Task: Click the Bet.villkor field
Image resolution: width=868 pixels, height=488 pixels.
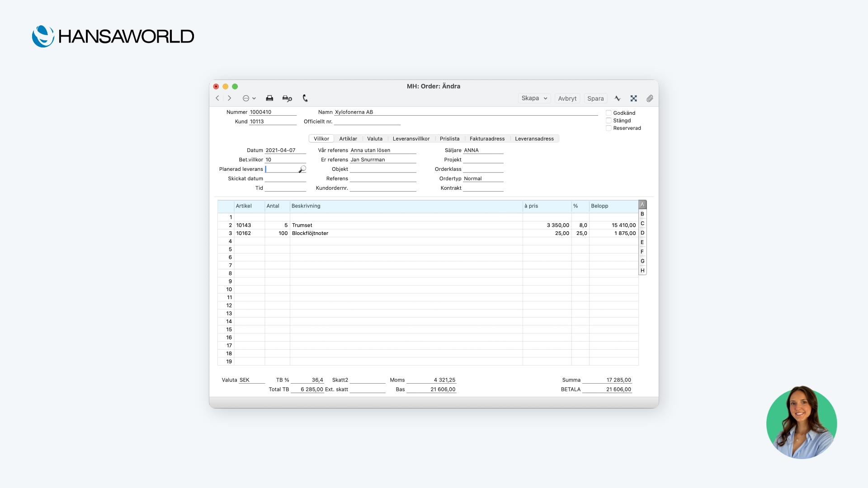Action: (x=285, y=160)
